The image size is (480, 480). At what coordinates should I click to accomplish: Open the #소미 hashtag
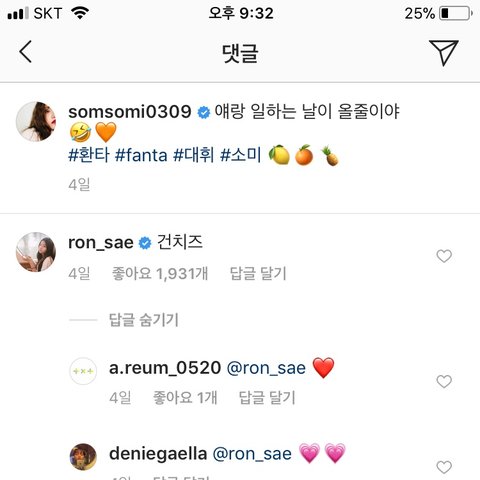click(241, 155)
